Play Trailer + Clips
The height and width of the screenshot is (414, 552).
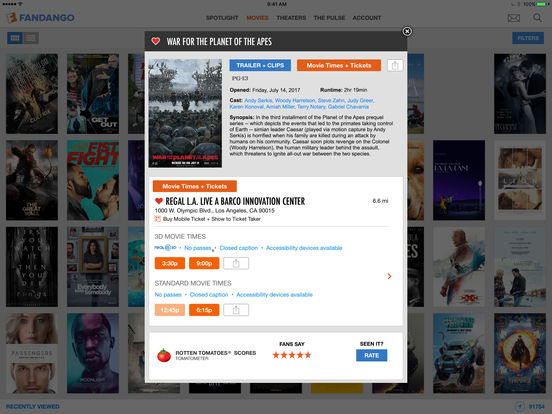point(260,65)
